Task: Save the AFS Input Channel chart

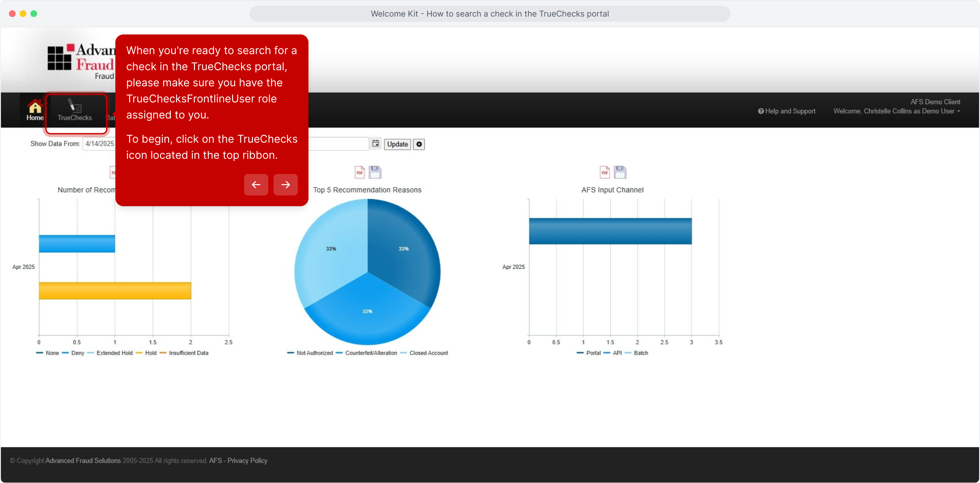Action: (620, 172)
